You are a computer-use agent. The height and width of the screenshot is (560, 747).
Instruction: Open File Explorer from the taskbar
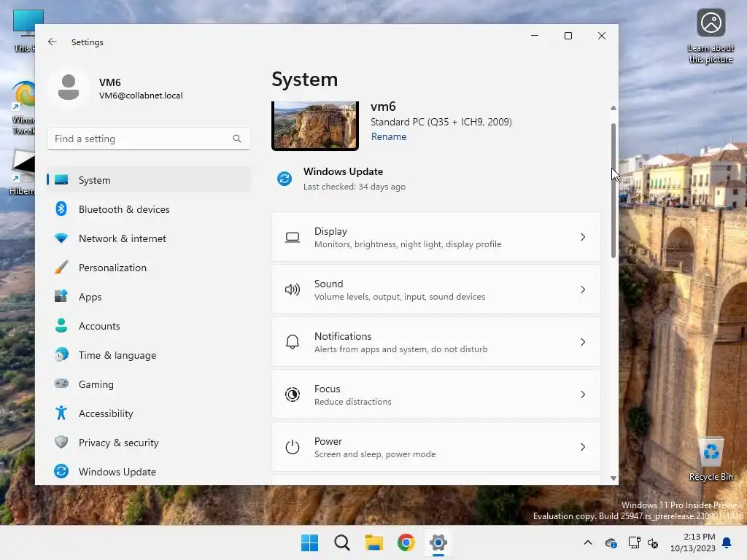pyautogui.click(x=374, y=542)
